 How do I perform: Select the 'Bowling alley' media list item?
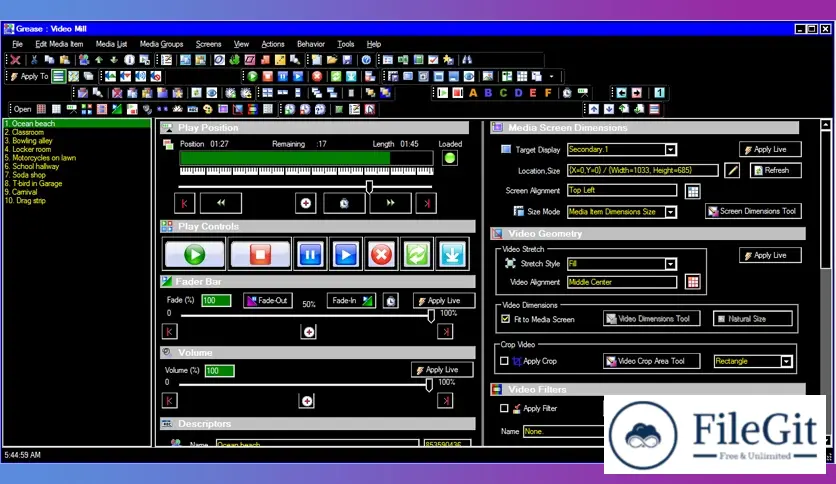[29, 141]
